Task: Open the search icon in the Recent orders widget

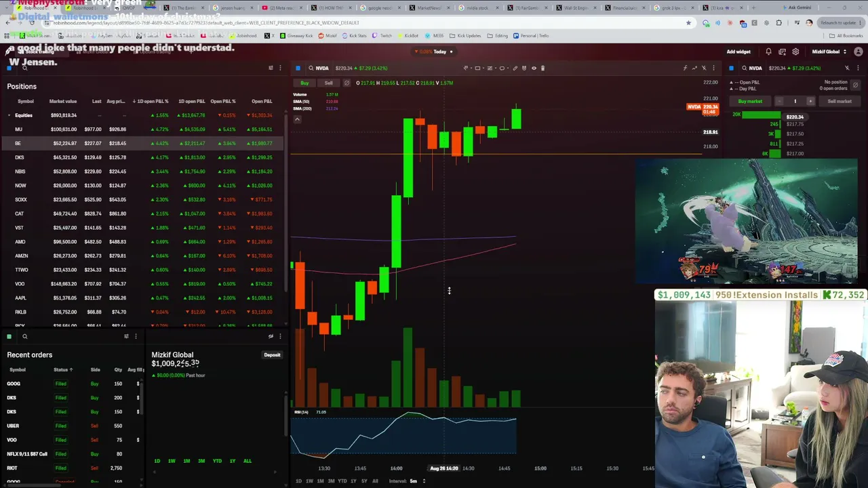Action: (24, 336)
